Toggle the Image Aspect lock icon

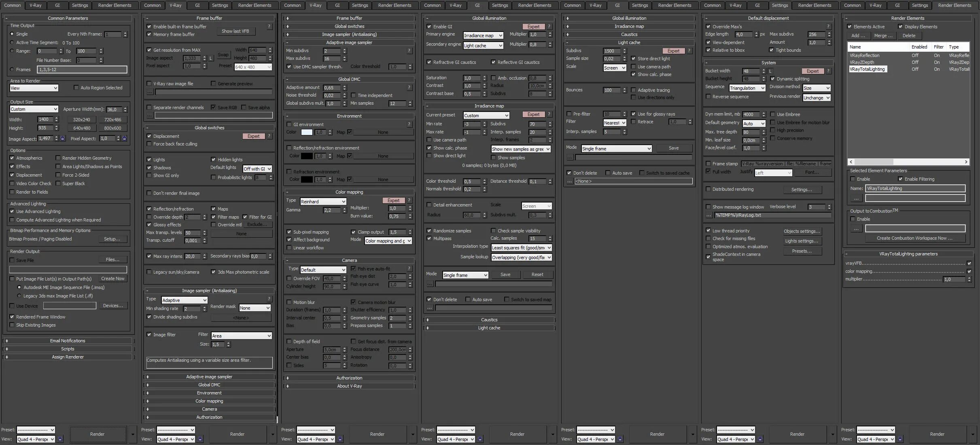tap(62, 138)
